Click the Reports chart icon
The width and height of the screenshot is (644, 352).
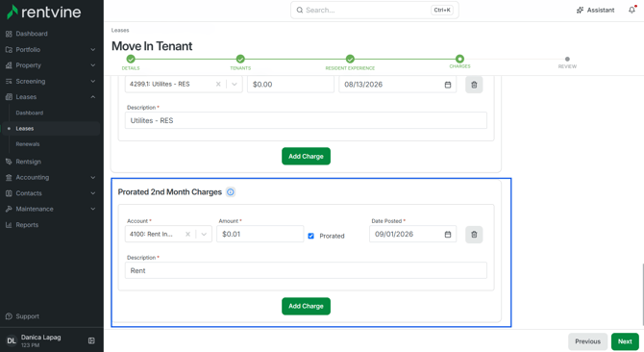coord(9,225)
